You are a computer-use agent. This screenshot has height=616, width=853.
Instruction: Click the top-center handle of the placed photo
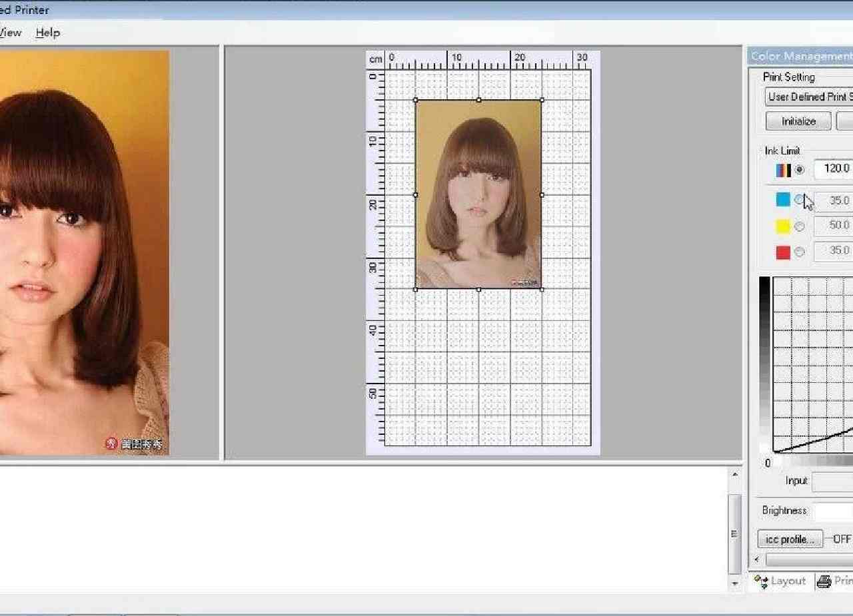[478, 100]
